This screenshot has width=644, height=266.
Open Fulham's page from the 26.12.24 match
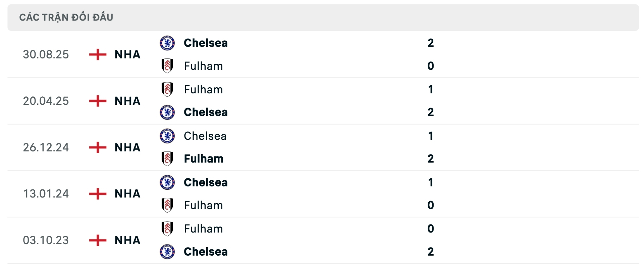203,159
